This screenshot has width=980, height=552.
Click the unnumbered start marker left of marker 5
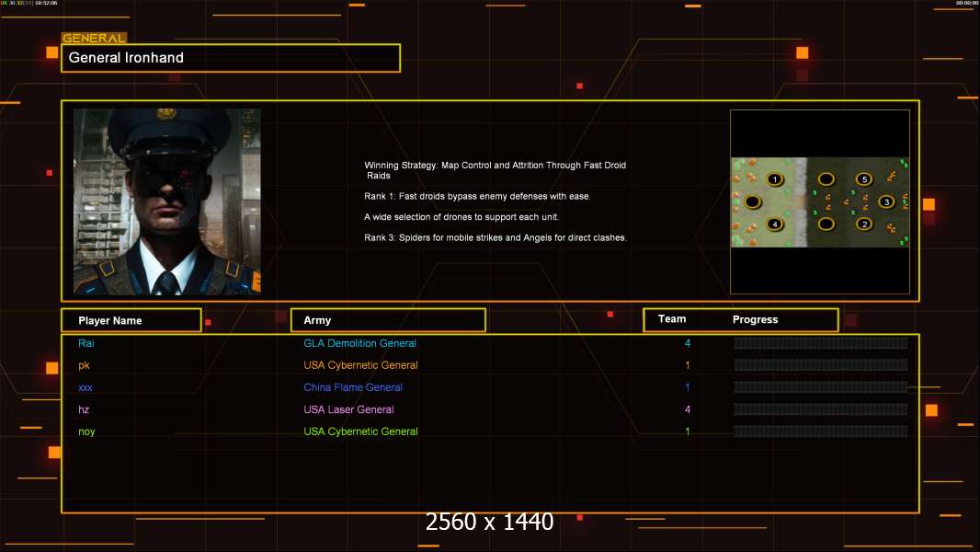coord(826,179)
